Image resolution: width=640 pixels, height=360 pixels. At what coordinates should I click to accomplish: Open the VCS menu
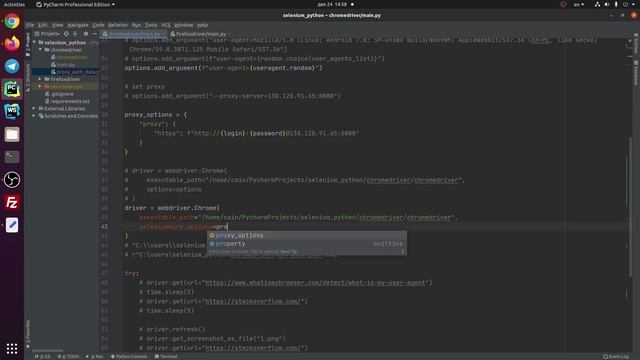[165, 25]
